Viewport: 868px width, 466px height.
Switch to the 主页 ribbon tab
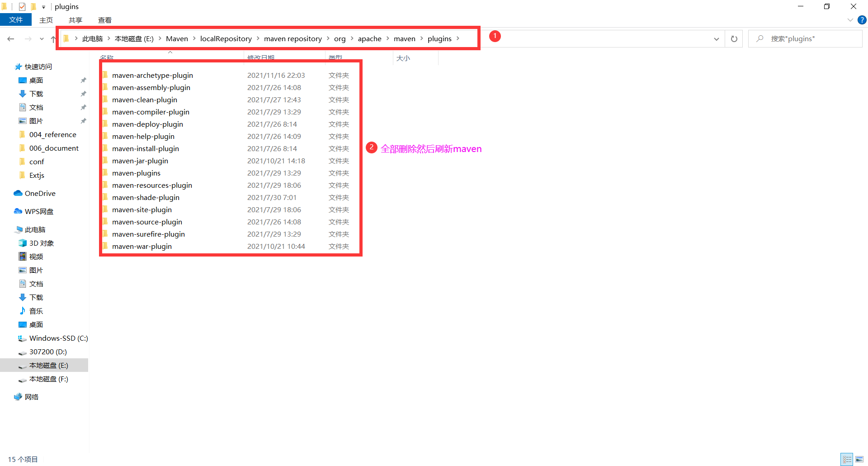(x=46, y=20)
